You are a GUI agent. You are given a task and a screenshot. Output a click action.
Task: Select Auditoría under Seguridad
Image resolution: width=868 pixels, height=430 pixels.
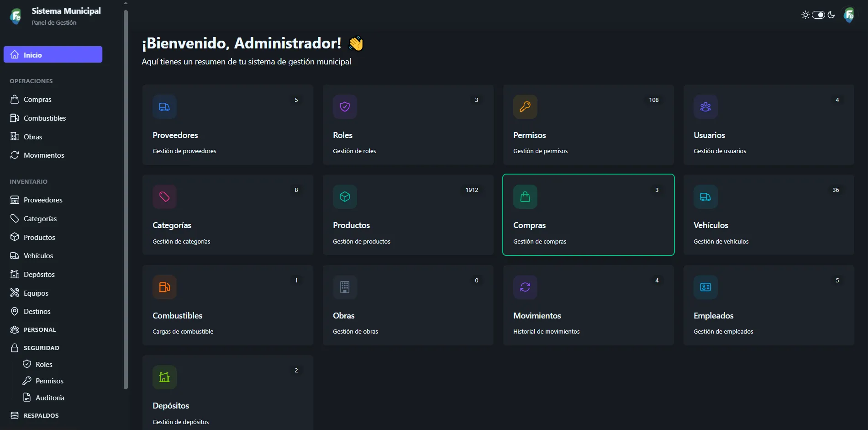(59, 398)
